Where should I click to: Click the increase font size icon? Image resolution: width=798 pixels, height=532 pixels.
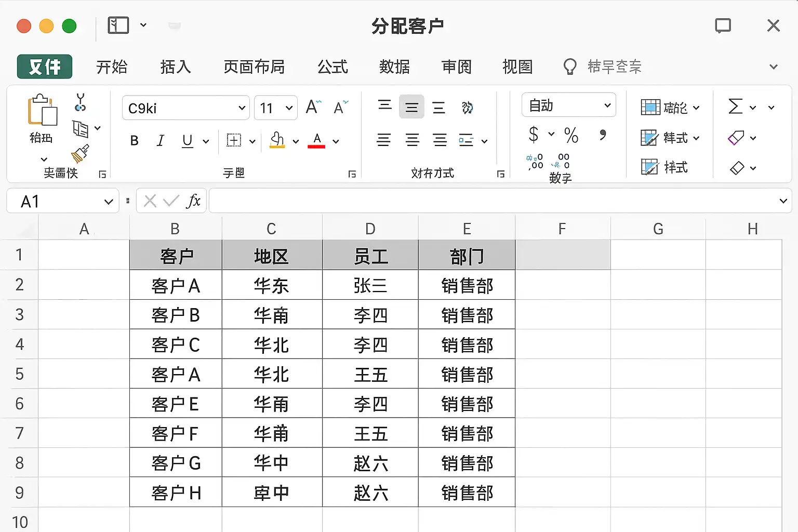[x=313, y=107]
